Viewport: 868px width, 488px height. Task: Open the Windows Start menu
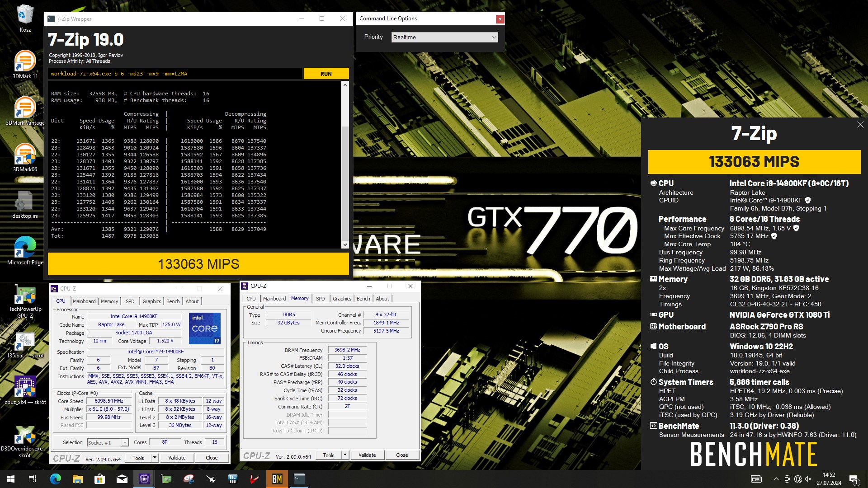point(11,479)
